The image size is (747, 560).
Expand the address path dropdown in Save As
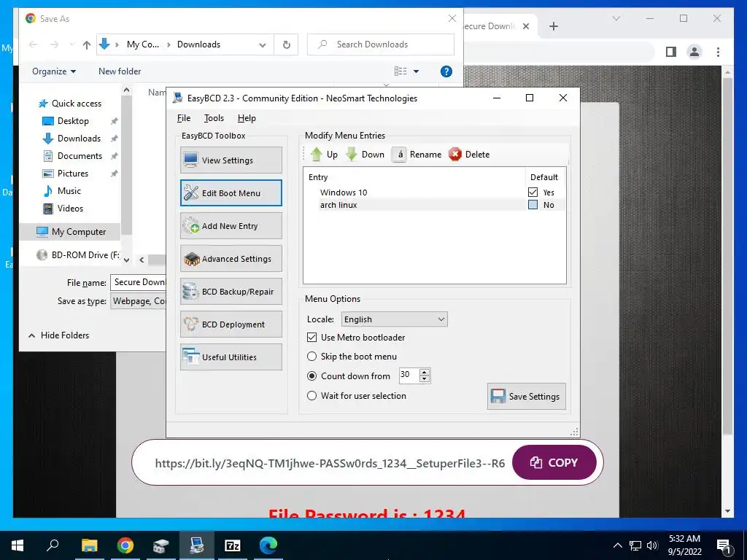coord(263,44)
